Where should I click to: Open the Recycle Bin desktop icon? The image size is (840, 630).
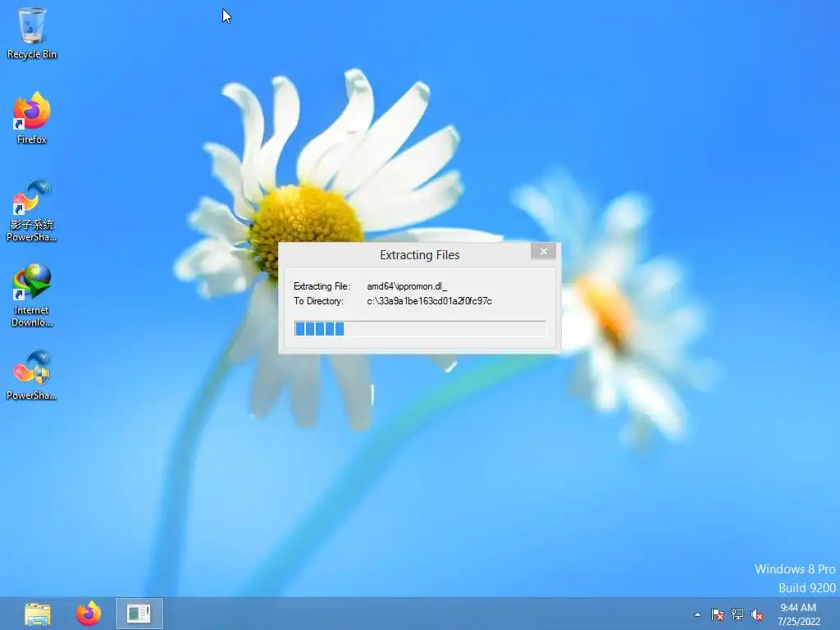click(32, 33)
